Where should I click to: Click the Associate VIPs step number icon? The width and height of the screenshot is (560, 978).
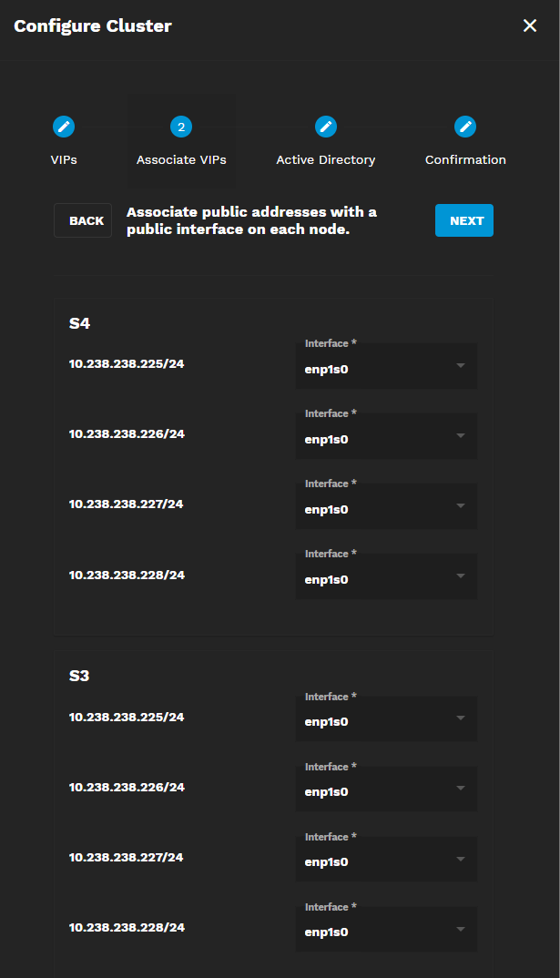pos(181,127)
